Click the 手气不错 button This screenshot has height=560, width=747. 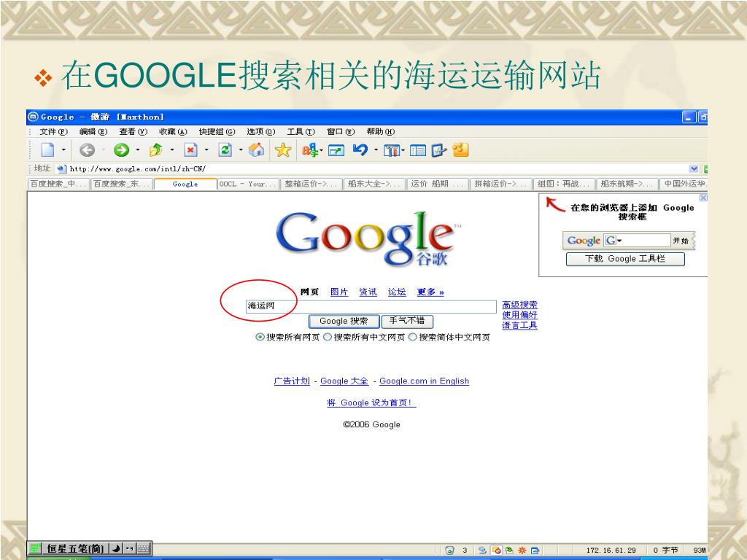pos(407,321)
